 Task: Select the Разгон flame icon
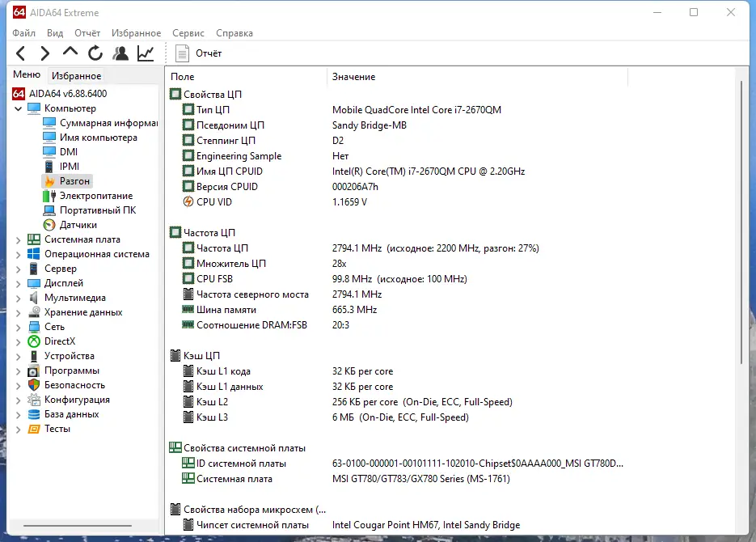[x=49, y=181]
